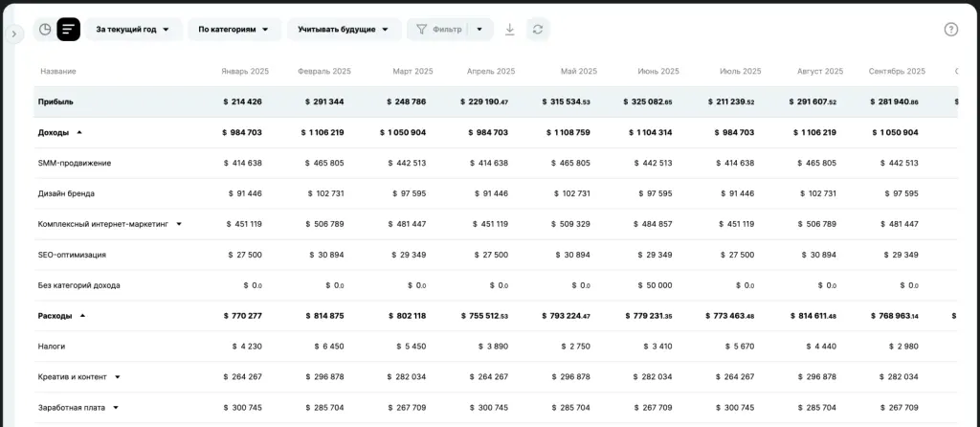
Task: Click the Доходы total $ 1 108 759 for May
Action: point(568,132)
